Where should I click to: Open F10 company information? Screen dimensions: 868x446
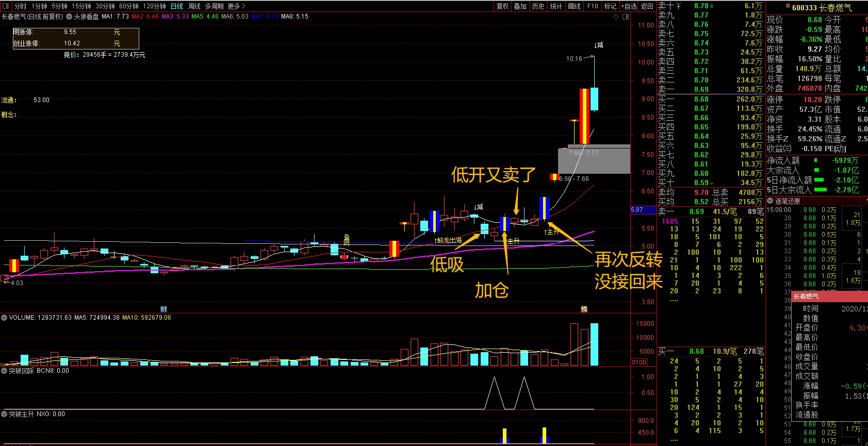[x=593, y=6]
